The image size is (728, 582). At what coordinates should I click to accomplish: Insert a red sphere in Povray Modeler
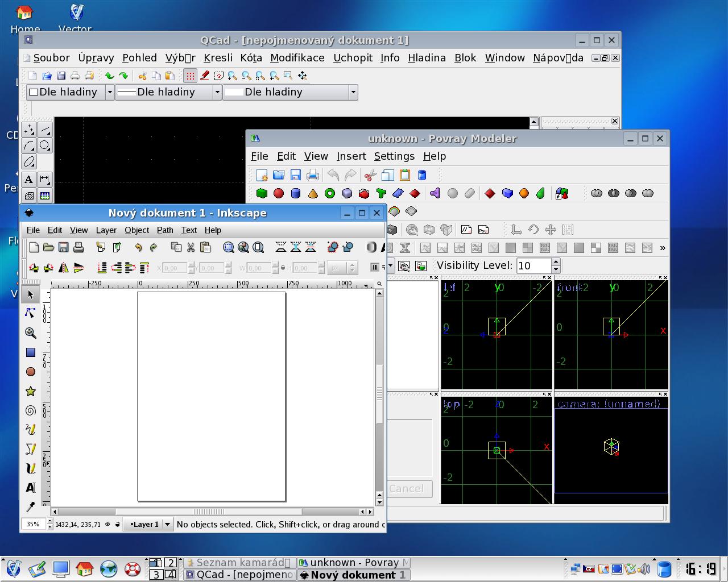point(279,193)
